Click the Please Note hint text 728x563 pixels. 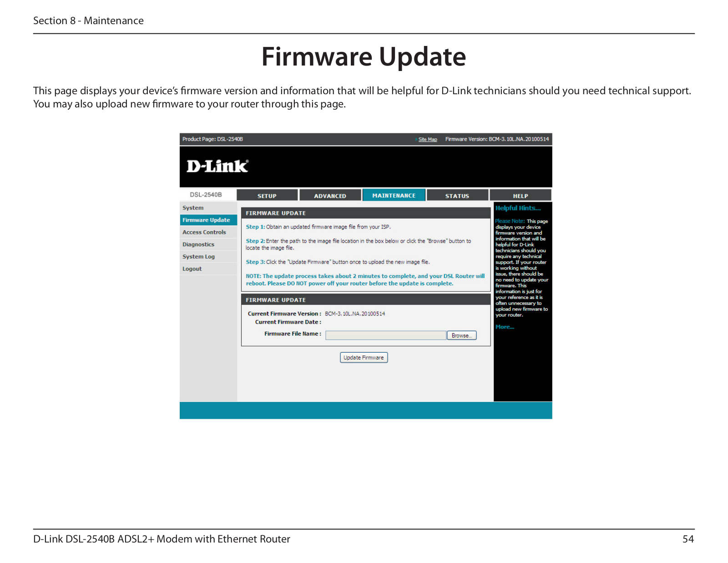click(521, 268)
